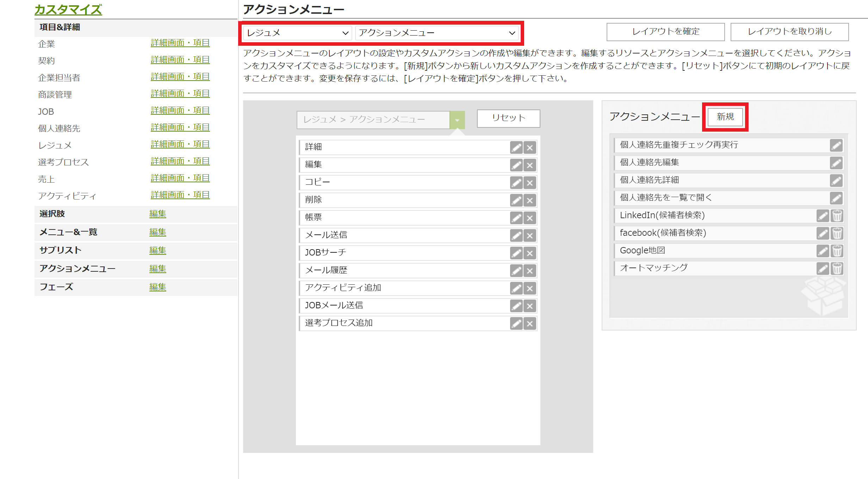Edit the 個人連絡先編集 action
Screen dimensions: 868x479
(x=837, y=163)
